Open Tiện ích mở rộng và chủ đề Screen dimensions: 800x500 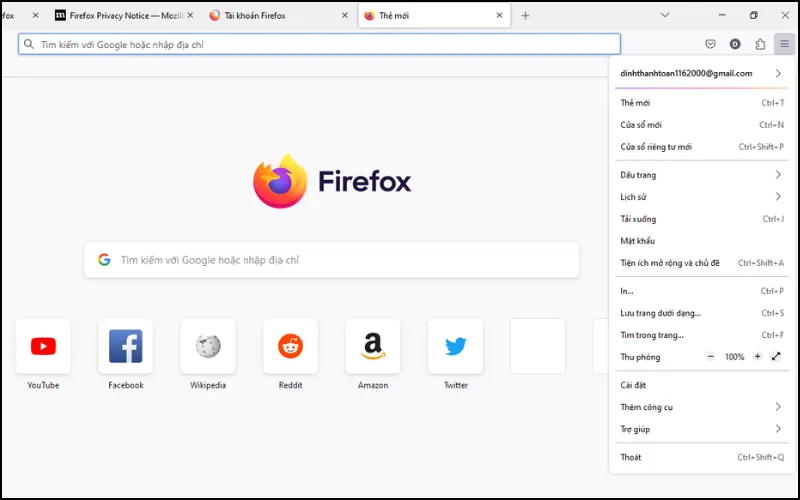(702, 263)
